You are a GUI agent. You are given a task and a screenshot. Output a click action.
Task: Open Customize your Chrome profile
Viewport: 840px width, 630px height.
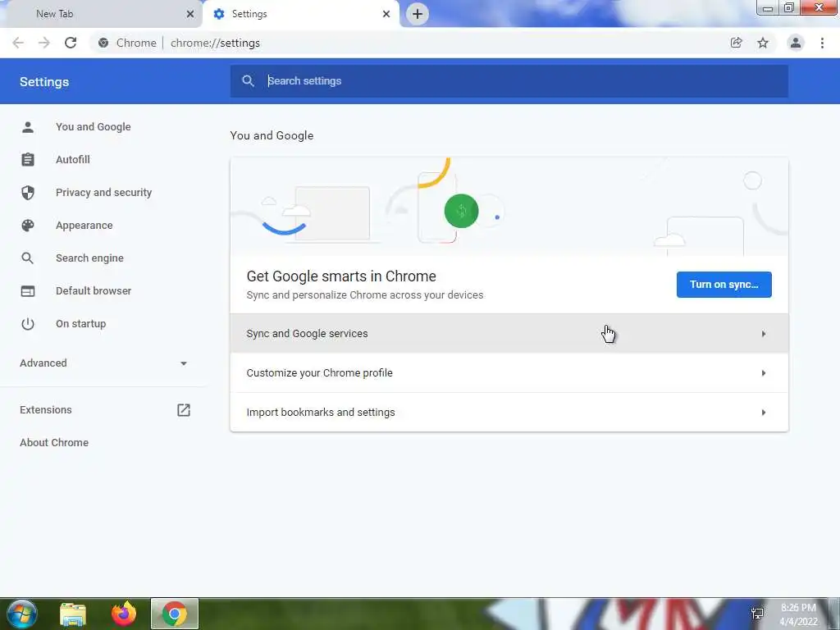(x=509, y=373)
